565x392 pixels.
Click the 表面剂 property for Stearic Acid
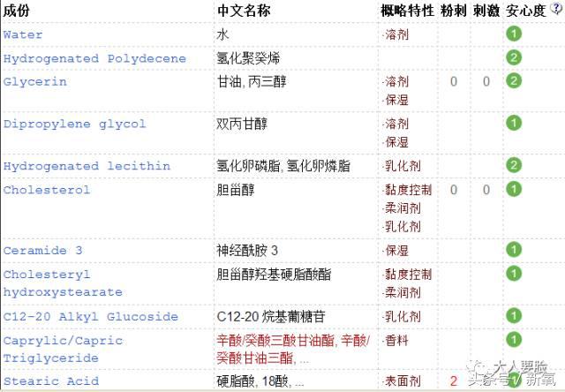(403, 381)
